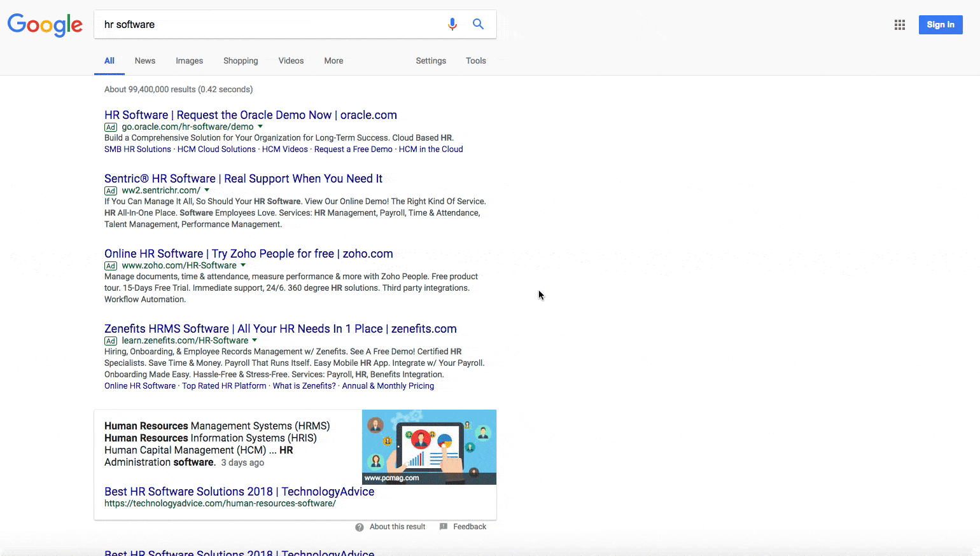Viewport: 980px width, 556px height.
Task: Open the HCM Cloud Solutions sitelink
Action: pyautogui.click(x=216, y=149)
